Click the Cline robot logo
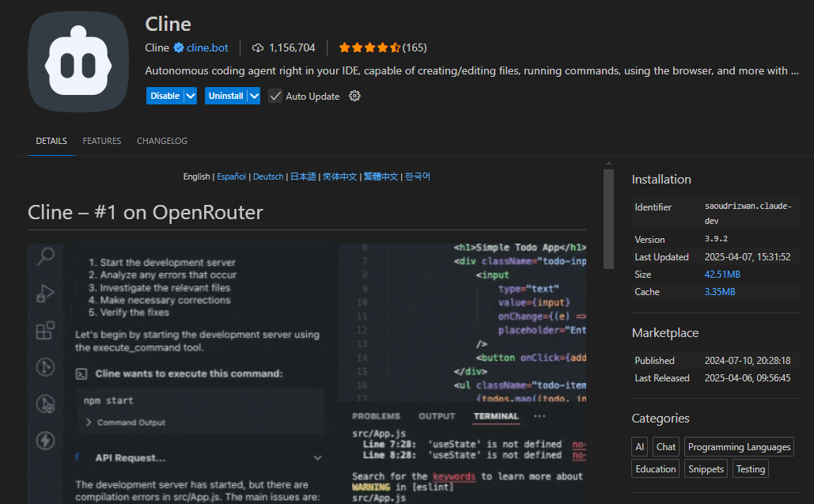This screenshot has width=814, height=504. (78, 61)
